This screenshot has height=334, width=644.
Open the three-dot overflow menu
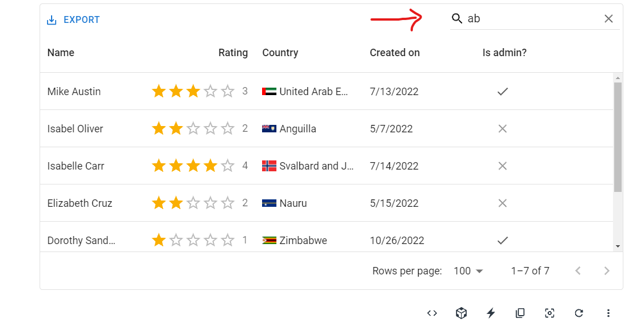pyautogui.click(x=608, y=313)
